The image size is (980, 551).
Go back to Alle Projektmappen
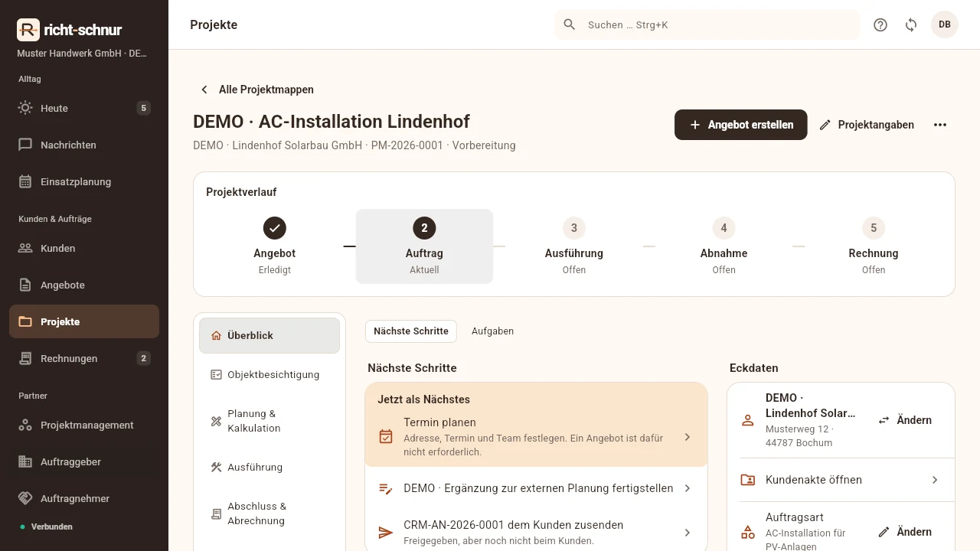pyautogui.click(x=256, y=90)
